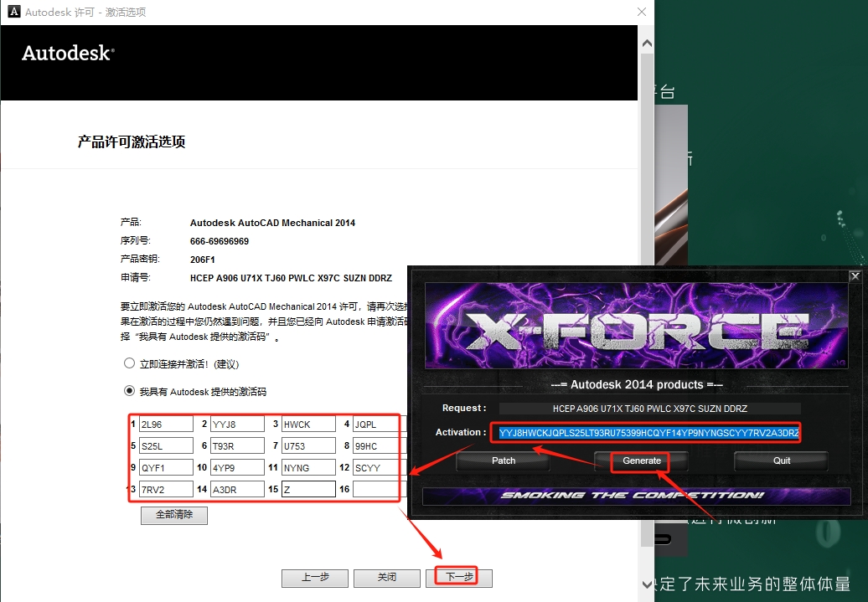The width and height of the screenshot is (868, 602).
Task: Click activation code field 6 containing T93R
Action: point(237,445)
